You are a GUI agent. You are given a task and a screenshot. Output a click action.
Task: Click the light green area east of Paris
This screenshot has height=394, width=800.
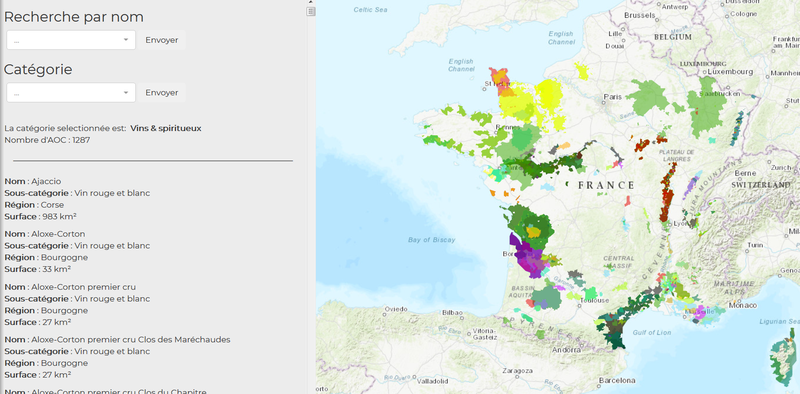(648, 97)
